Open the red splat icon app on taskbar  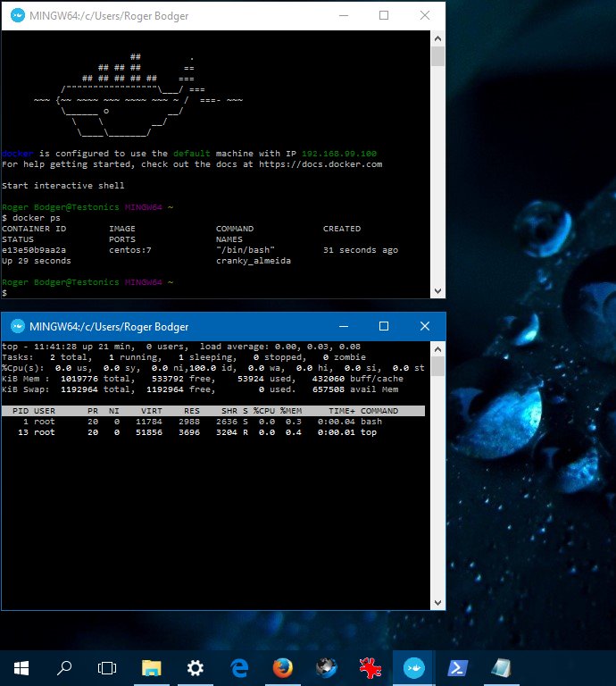tap(370, 668)
